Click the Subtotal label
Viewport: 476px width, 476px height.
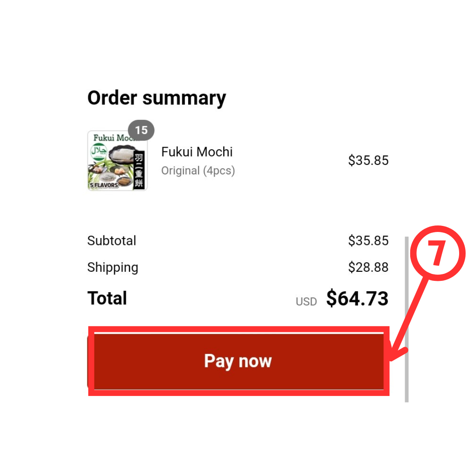point(112,241)
